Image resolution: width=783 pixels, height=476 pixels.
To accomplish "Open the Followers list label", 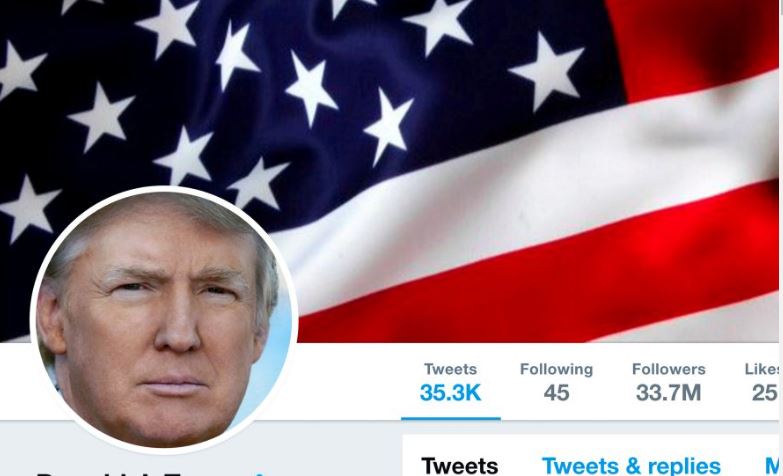I will point(669,369).
